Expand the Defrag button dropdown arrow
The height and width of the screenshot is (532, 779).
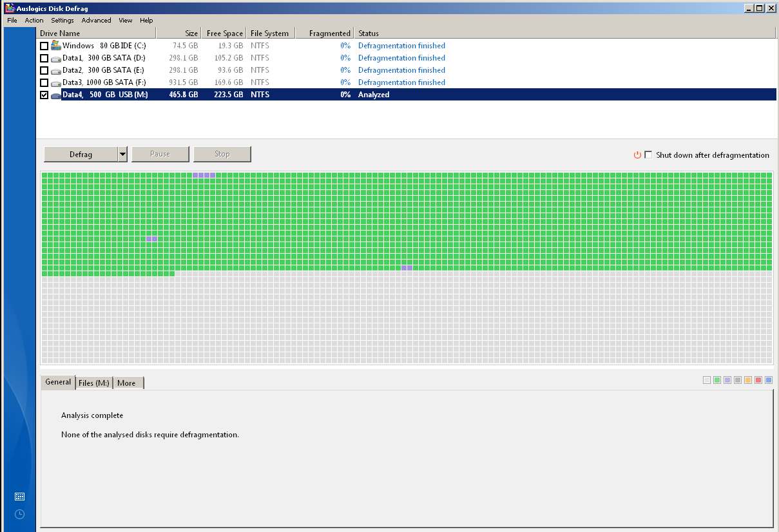(x=122, y=155)
